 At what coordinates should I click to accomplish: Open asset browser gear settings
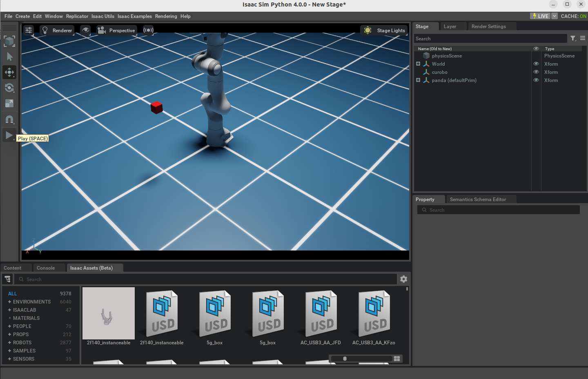(403, 279)
